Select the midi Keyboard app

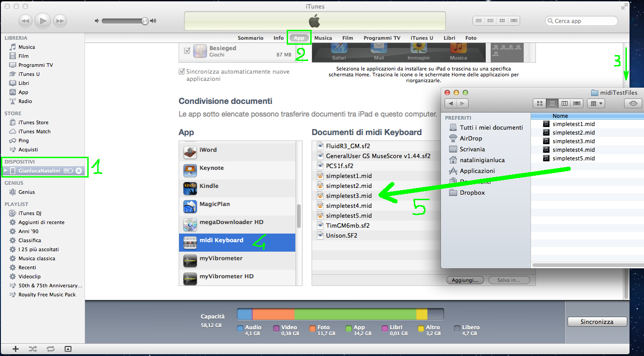pos(237,243)
